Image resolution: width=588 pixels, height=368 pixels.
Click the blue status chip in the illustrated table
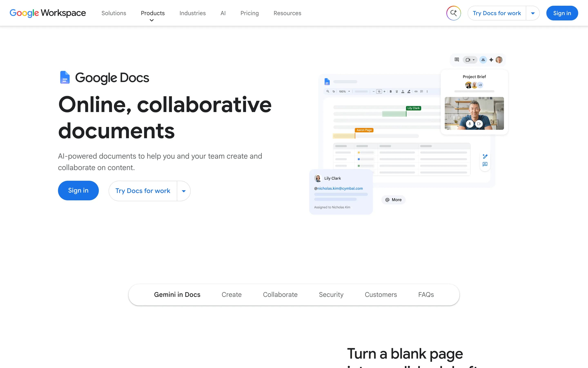[x=359, y=159]
